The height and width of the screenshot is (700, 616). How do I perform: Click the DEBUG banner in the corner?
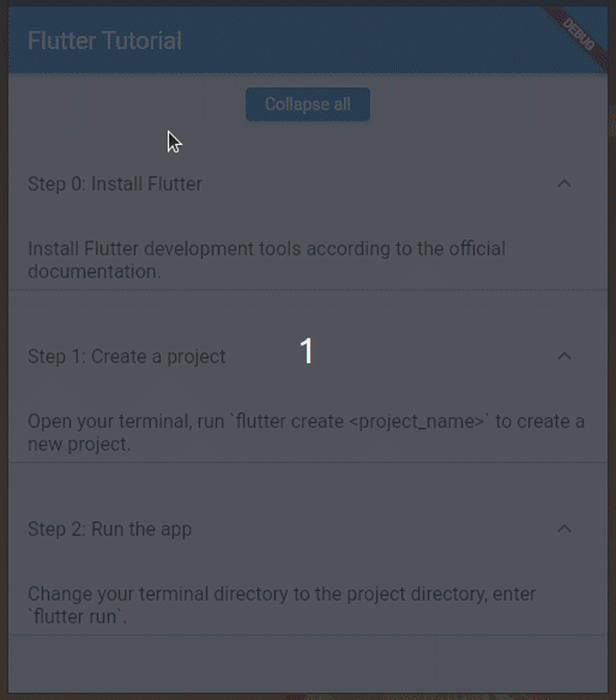click(579, 33)
